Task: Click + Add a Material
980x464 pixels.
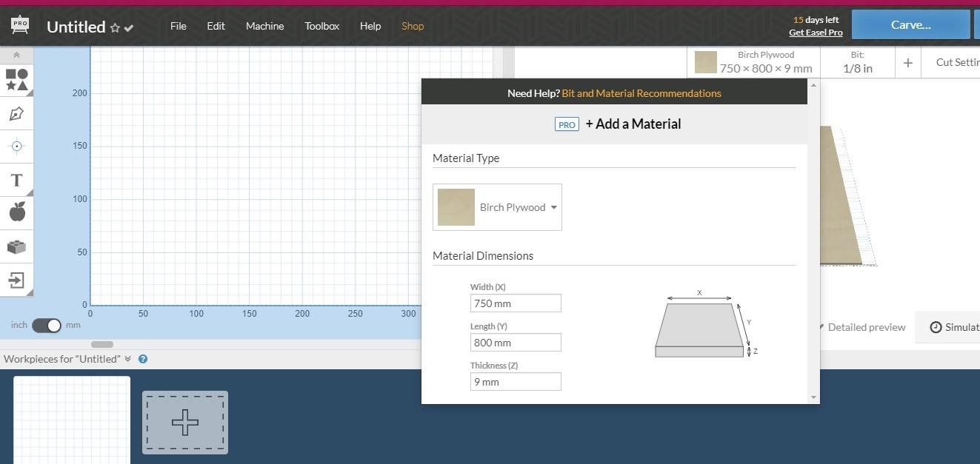Action: point(633,124)
